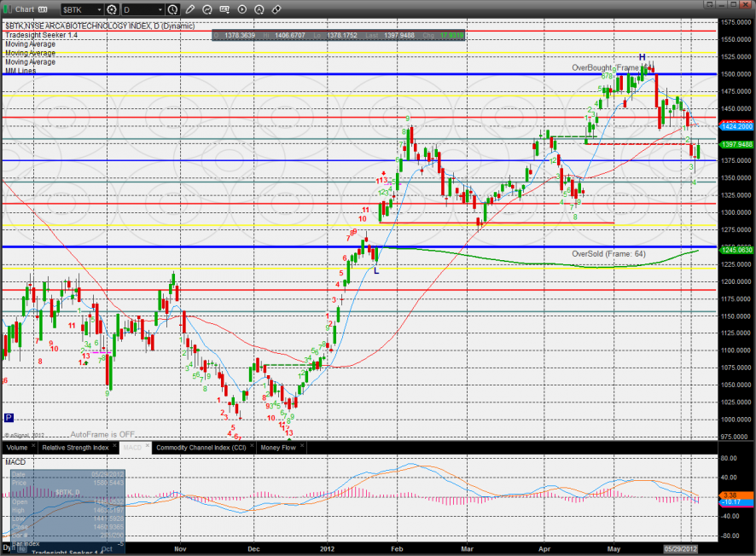
Task: Switch to the Relative Strength Index tab
Action: (75, 448)
